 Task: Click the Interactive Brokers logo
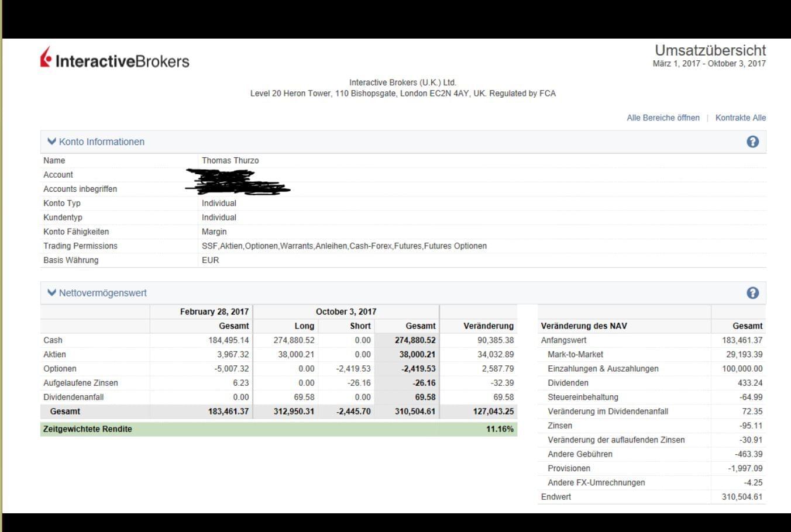tap(115, 59)
